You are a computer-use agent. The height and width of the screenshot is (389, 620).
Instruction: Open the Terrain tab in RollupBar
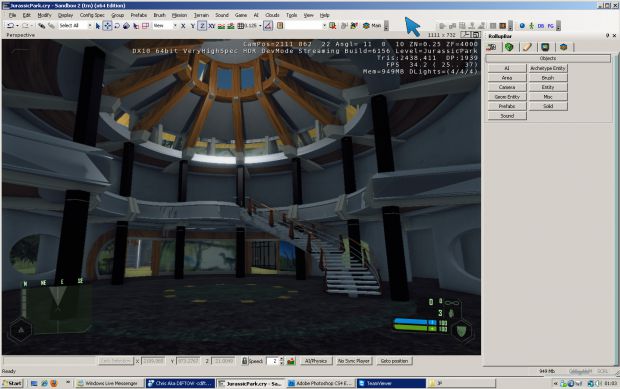[x=509, y=47]
